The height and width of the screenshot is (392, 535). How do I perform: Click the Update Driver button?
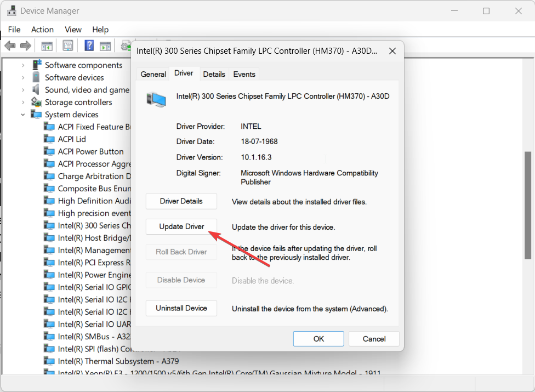[x=181, y=226]
